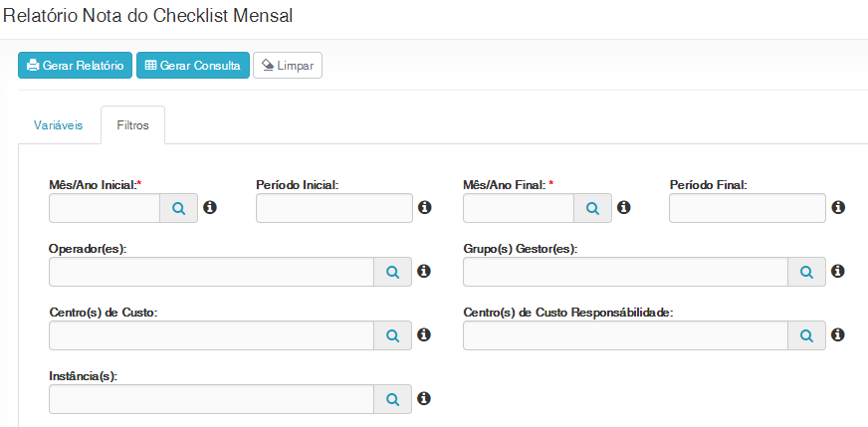Select the Filtros tab

click(x=133, y=126)
